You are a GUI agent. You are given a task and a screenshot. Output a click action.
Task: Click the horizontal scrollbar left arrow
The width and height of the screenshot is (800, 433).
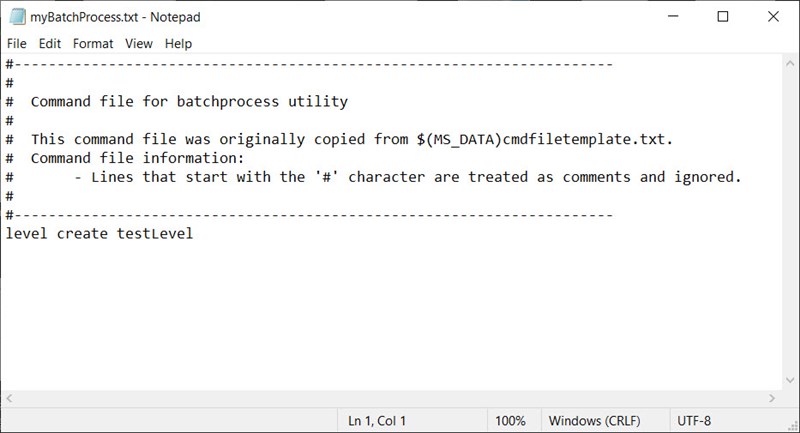[x=9, y=398]
